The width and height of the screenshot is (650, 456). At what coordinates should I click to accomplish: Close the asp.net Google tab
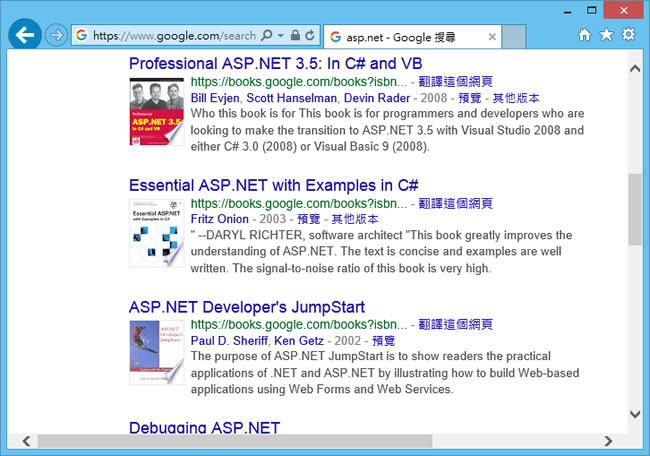tap(492, 37)
